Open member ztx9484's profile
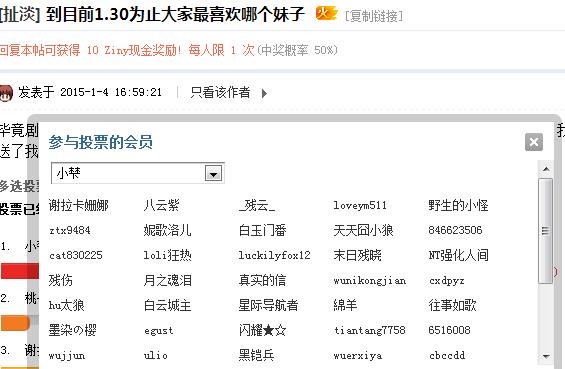 pyautogui.click(x=70, y=230)
